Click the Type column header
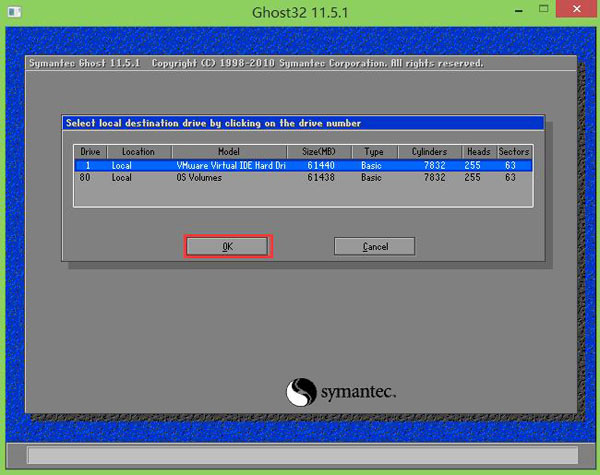600x475 pixels. (x=374, y=152)
